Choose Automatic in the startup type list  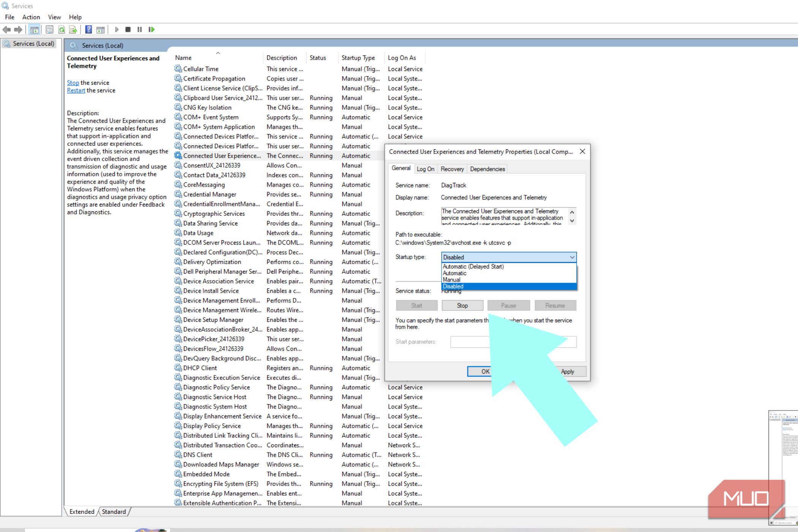(509, 273)
